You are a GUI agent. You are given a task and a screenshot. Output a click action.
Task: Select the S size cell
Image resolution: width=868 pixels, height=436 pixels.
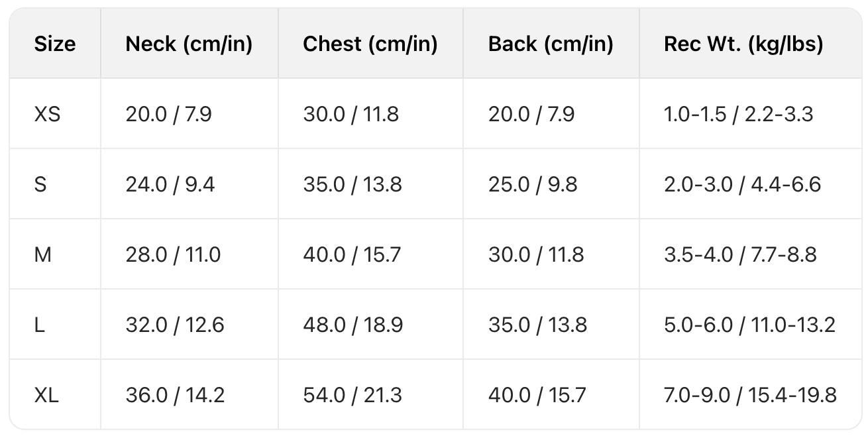40,184
